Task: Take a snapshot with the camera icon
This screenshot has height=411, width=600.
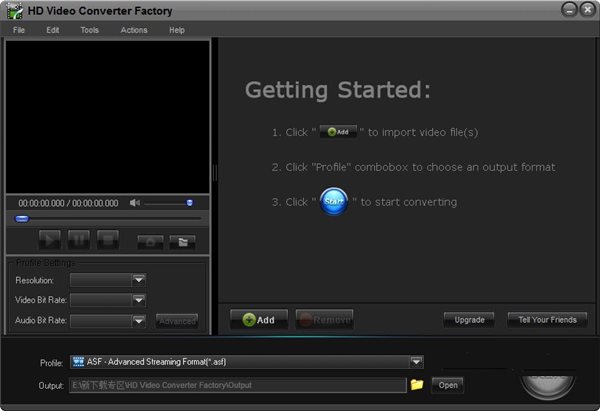Action: tap(150, 242)
